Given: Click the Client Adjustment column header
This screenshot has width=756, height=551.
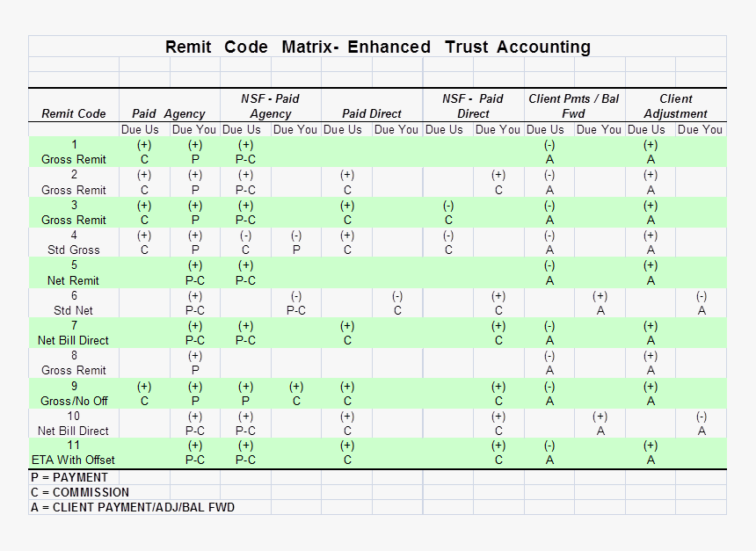Looking at the screenshot, I should point(675,106).
